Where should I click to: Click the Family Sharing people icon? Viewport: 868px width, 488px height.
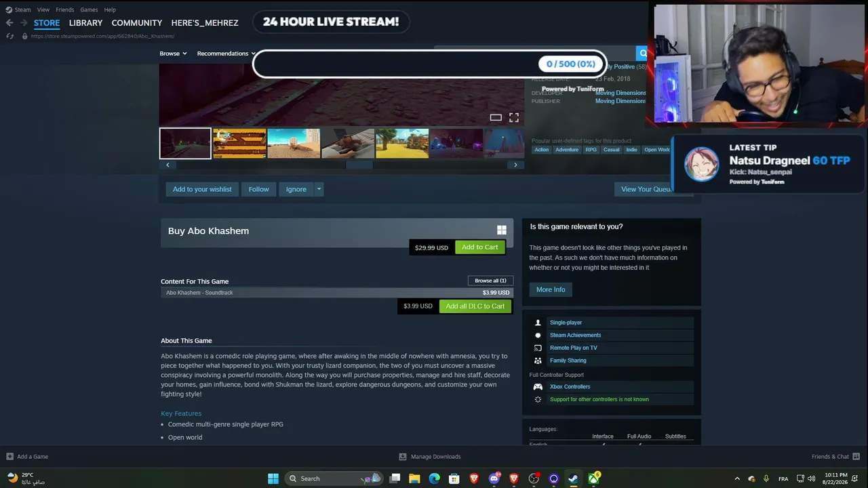point(538,361)
